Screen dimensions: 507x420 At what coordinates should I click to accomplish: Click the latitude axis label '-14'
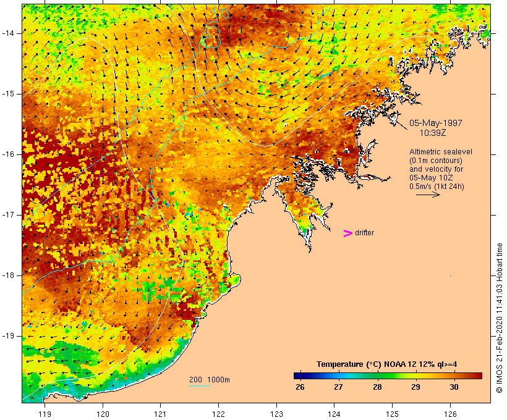(x=8, y=33)
